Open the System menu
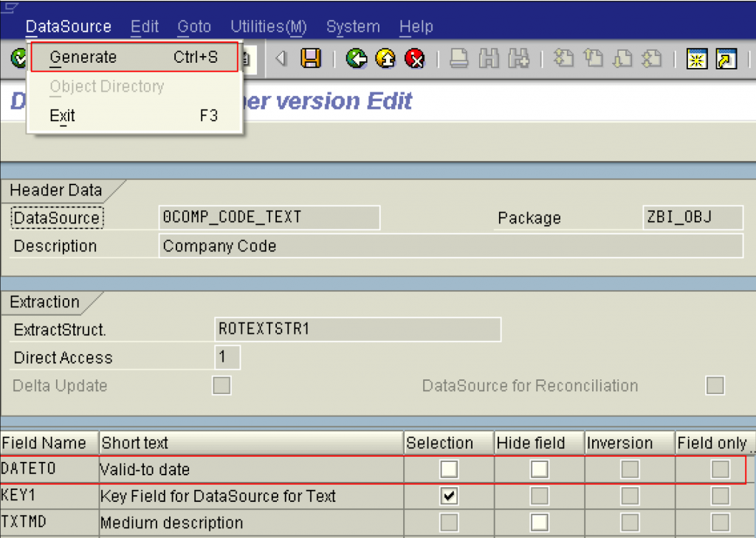 point(353,27)
